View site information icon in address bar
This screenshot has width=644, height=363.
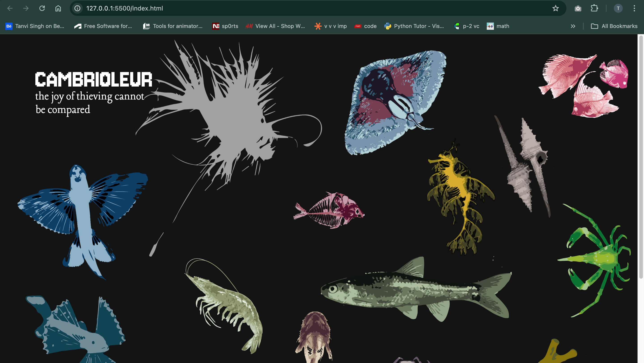(77, 8)
